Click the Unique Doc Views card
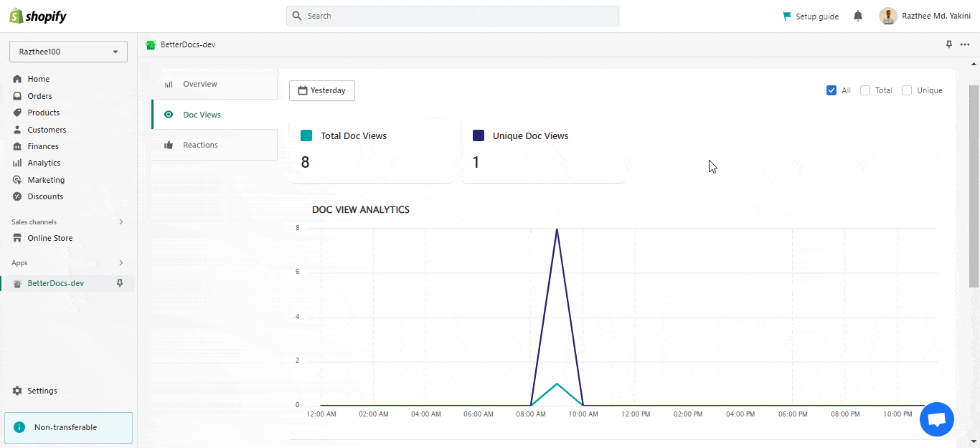This screenshot has width=980, height=448. coord(543,151)
